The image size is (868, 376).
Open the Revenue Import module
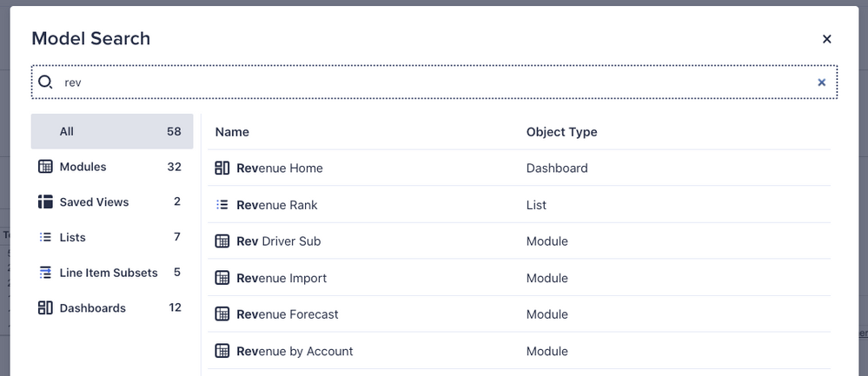coord(282,279)
